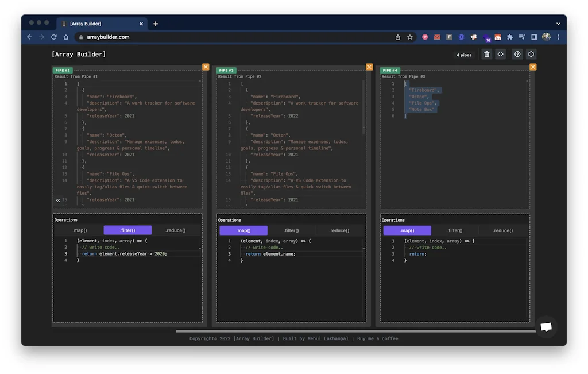Open media controls playlist icon

pyautogui.click(x=521, y=37)
